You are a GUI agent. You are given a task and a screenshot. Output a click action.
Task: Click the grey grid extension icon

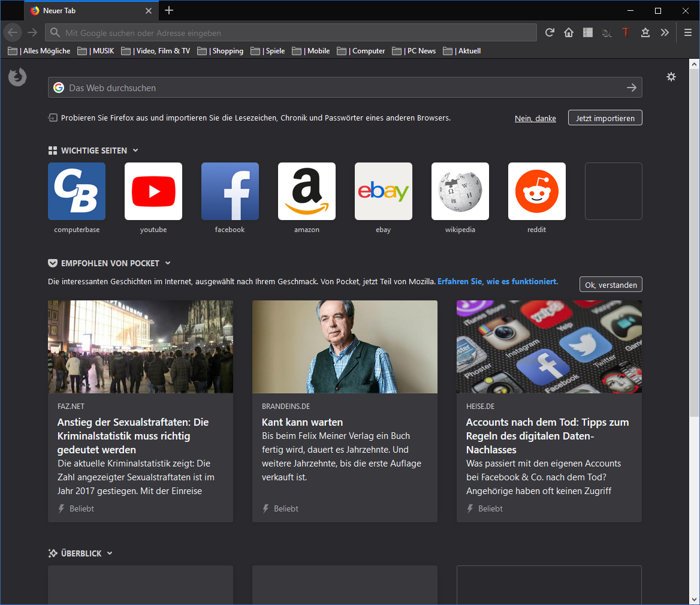tap(588, 32)
